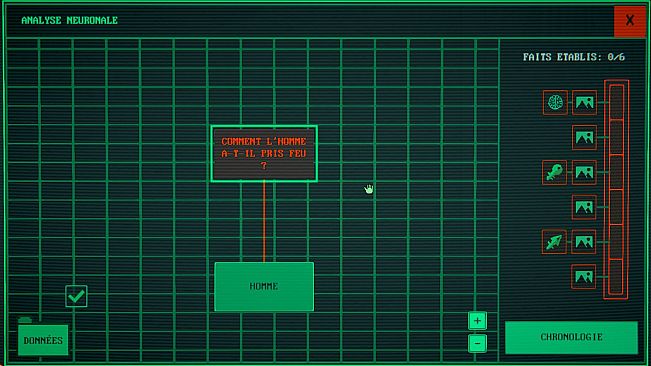This screenshot has width=651, height=366.
Task: Zoom out with the minus button
Action: pyautogui.click(x=477, y=344)
